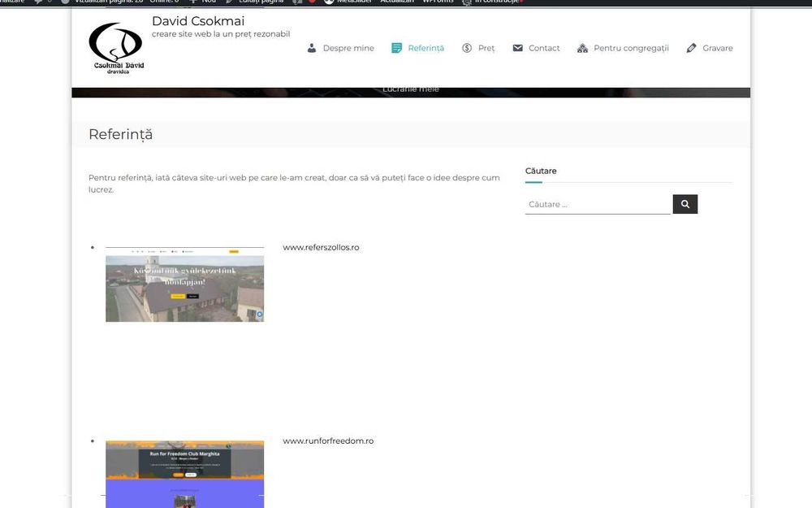This screenshot has height=508, width=812.
Task: Open the www.referszollos.ro link
Action: pyautogui.click(x=321, y=247)
